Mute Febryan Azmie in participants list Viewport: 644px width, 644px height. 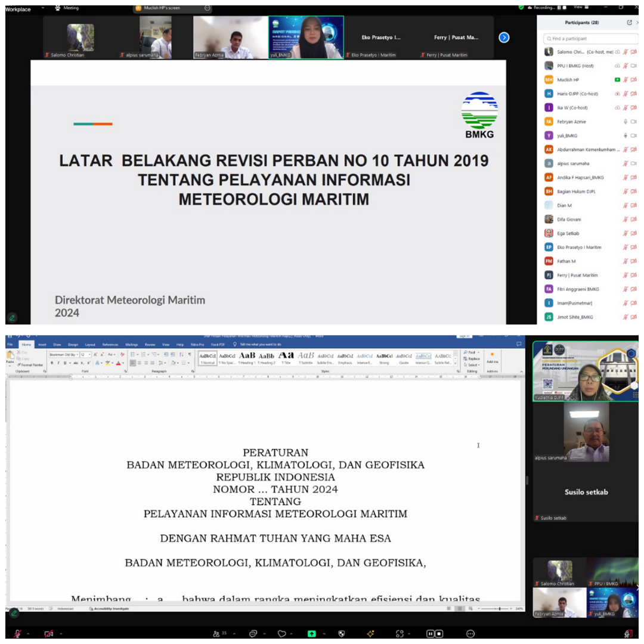click(626, 121)
